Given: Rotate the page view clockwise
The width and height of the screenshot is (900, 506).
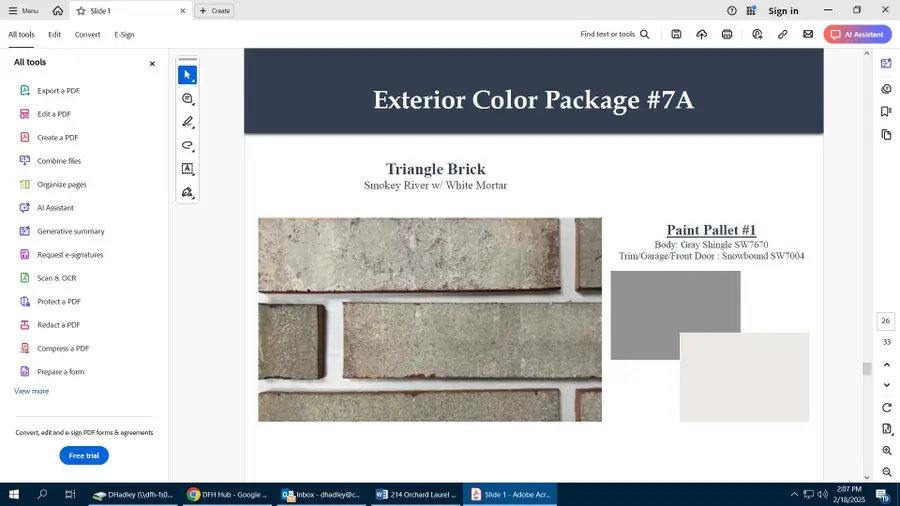Looking at the screenshot, I should (886, 407).
